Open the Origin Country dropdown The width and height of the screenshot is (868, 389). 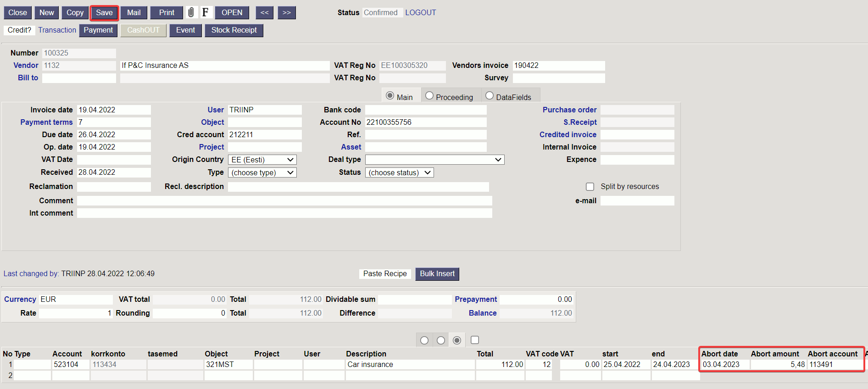(x=262, y=160)
